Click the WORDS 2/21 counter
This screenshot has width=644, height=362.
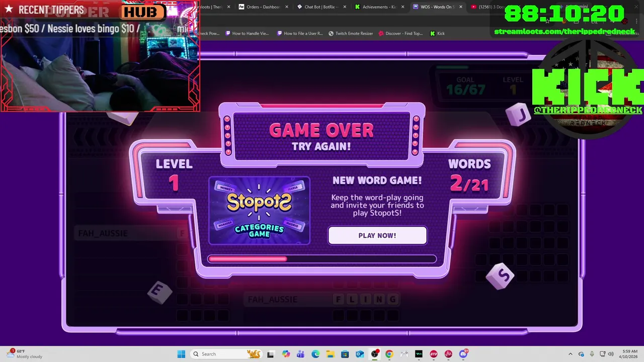coord(469,175)
